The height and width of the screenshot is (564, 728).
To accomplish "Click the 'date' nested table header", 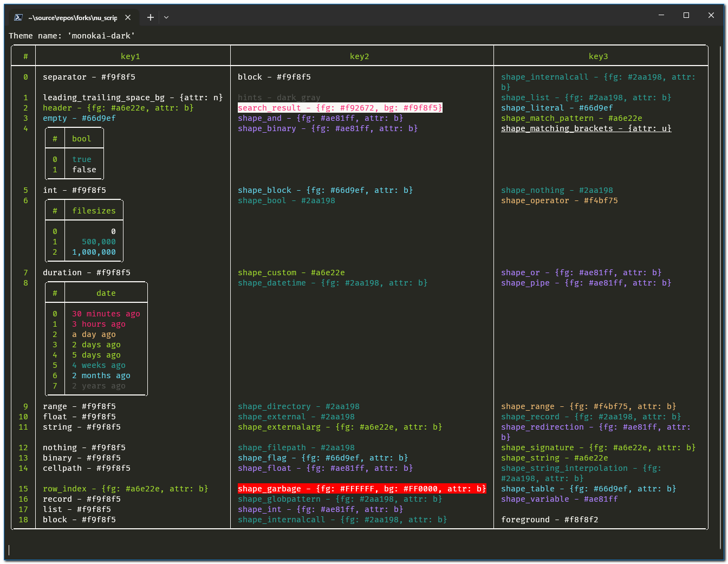I will tap(106, 293).
